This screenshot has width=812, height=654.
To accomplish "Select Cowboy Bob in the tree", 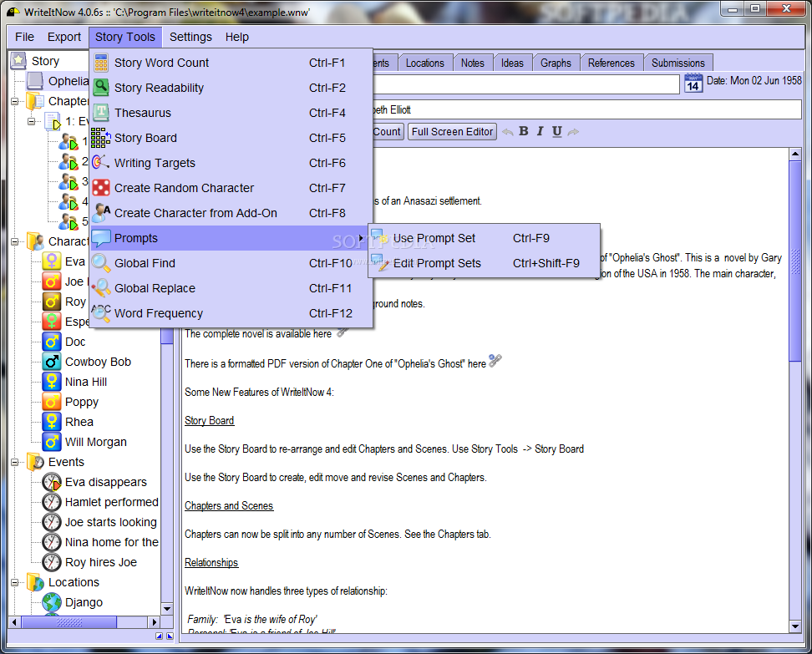I will [x=98, y=362].
